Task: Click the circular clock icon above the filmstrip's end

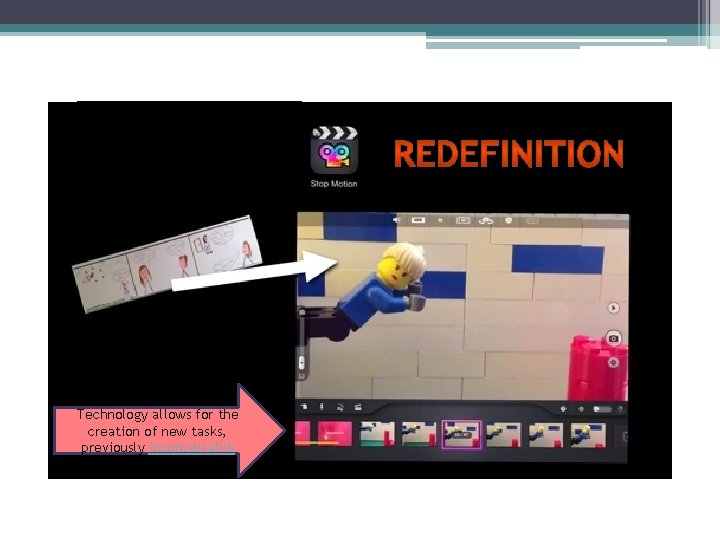Action: 620,409
